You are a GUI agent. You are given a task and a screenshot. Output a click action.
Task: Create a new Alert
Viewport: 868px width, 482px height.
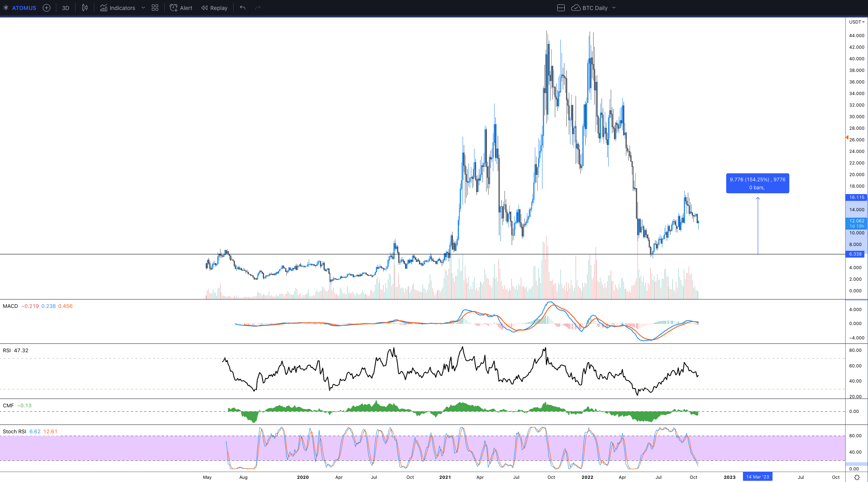point(181,8)
